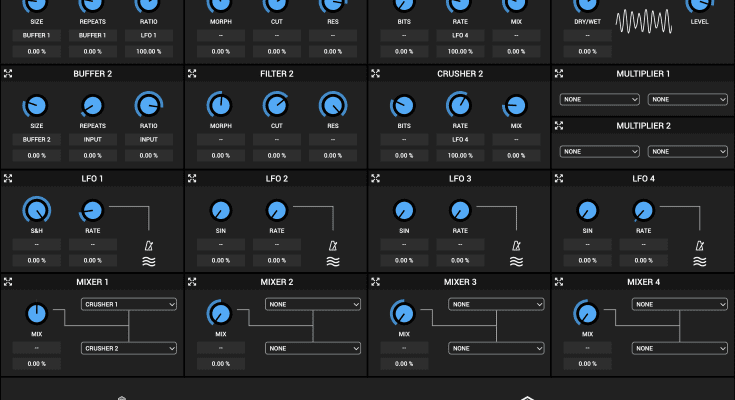Click the expand icon for Filter 2

192,74
